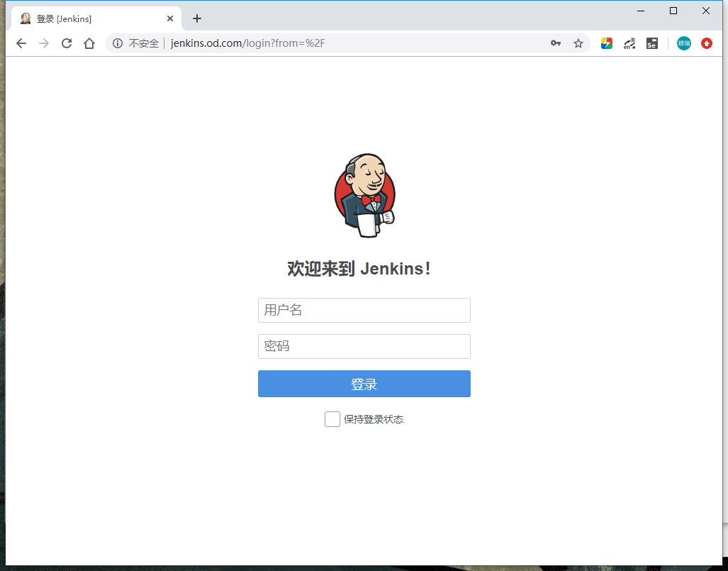The image size is (728, 571).
Task: Click the blue 登录 button
Action: coord(364,384)
